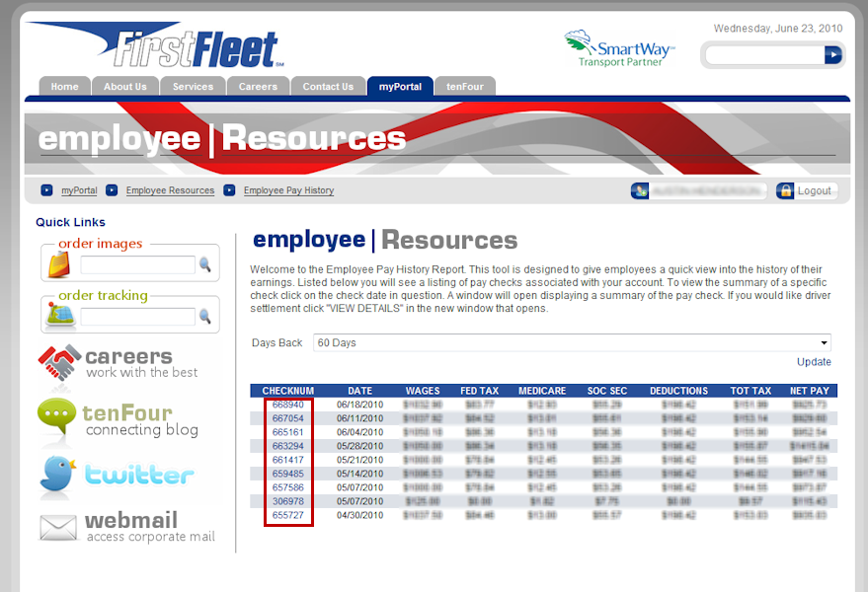This screenshot has width=868, height=592.
Task: Switch to the Home tab
Action: pyautogui.click(x=64, y=87)
